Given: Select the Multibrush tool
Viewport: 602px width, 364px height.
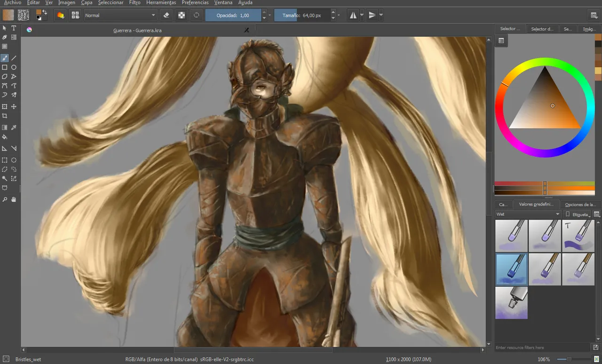Looking at the screenshot, I should [14, 95].
